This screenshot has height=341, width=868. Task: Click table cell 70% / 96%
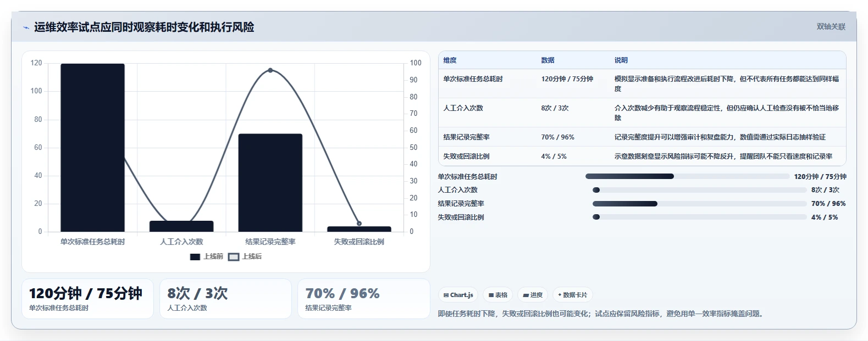tap(557, 137)
